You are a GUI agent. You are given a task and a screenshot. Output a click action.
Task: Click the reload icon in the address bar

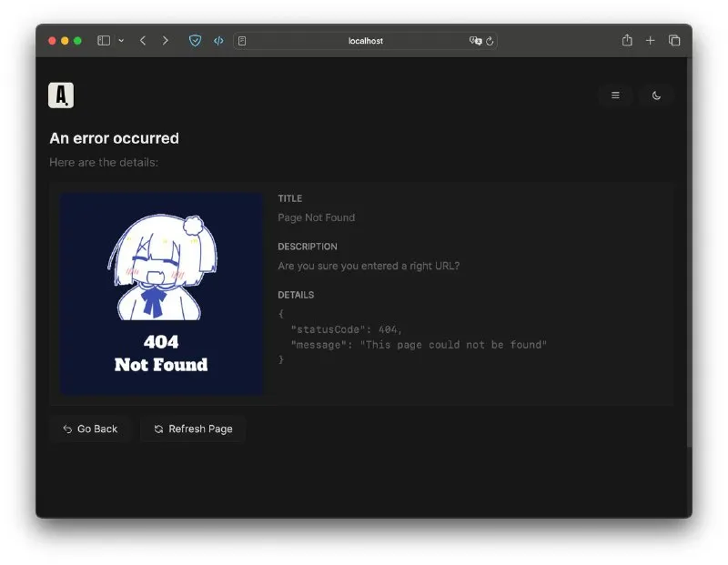[x=490, y=40]
